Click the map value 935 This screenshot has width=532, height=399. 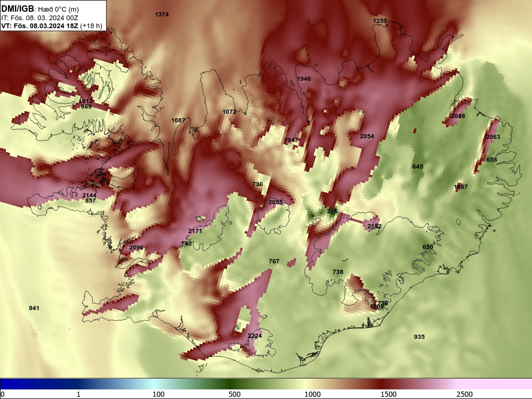pos(419,337)
